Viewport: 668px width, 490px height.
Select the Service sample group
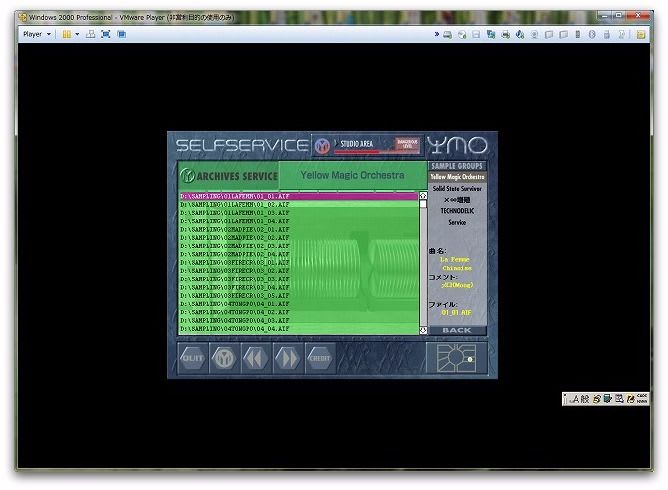(457, 222)
